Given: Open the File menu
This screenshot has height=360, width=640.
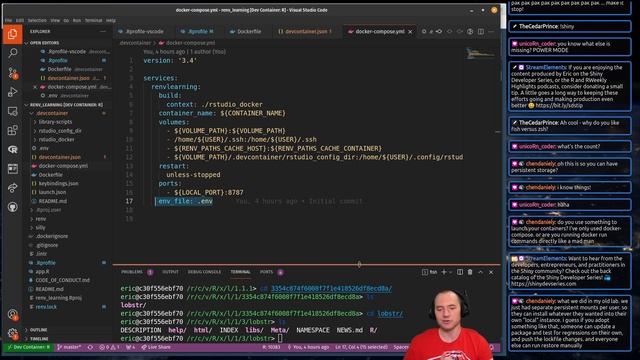Looking at the screenshot, I should coord(9,20).
